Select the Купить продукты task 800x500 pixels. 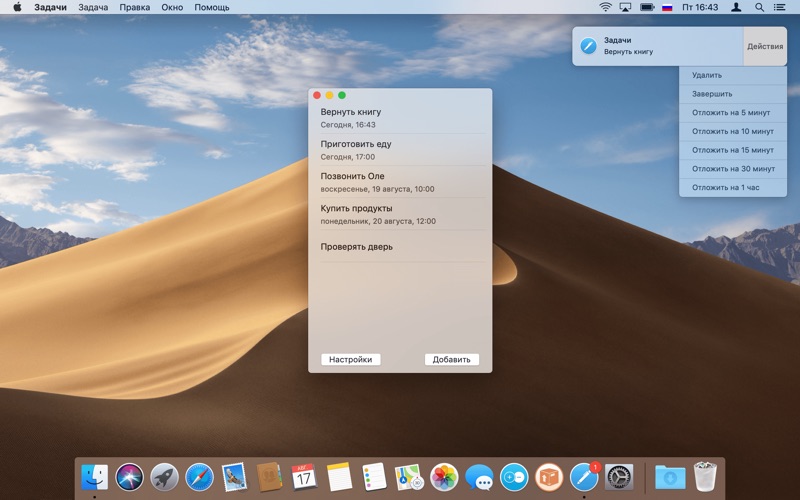point(400,214)
